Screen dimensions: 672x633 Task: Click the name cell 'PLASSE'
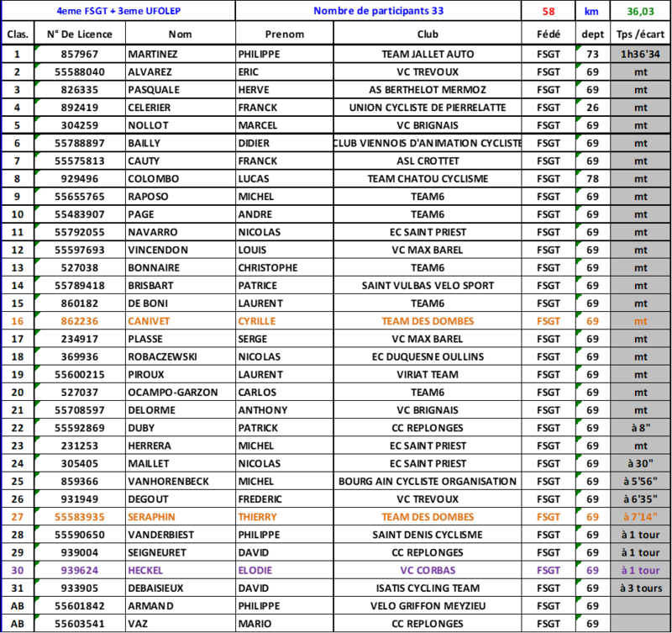coord(181,339)
